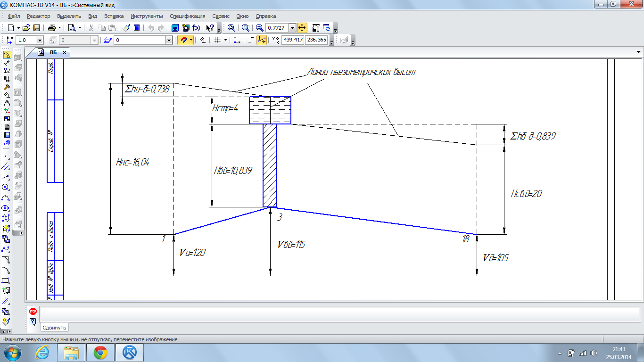The width and height of the screenshot is (644, 362).
Task: Open the Выделить menu
Action: point(69,16)
